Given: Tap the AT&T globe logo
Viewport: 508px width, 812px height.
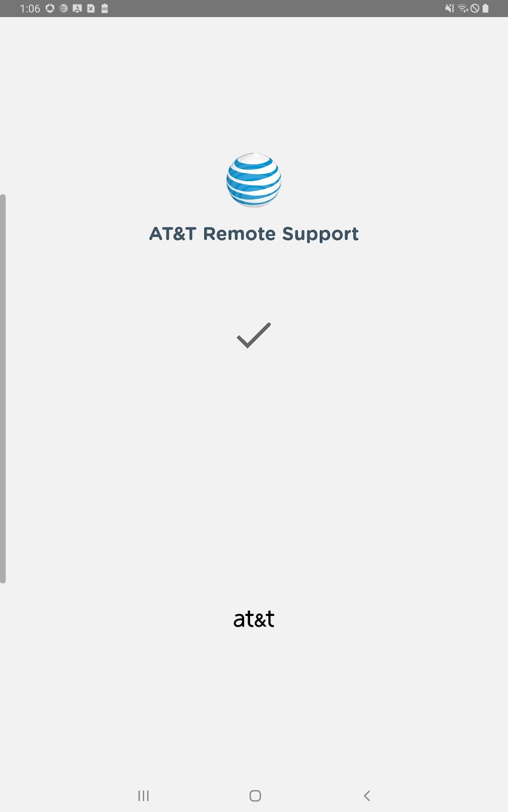Looking at the screenshot, I should pos(254,180).
